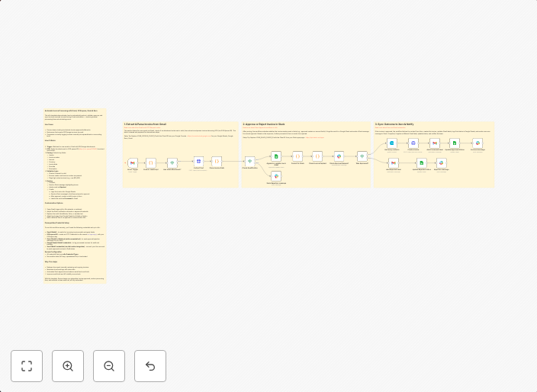Select the Slack node below the Sheets append node
537x392 pixels.
tap(276, 176)
